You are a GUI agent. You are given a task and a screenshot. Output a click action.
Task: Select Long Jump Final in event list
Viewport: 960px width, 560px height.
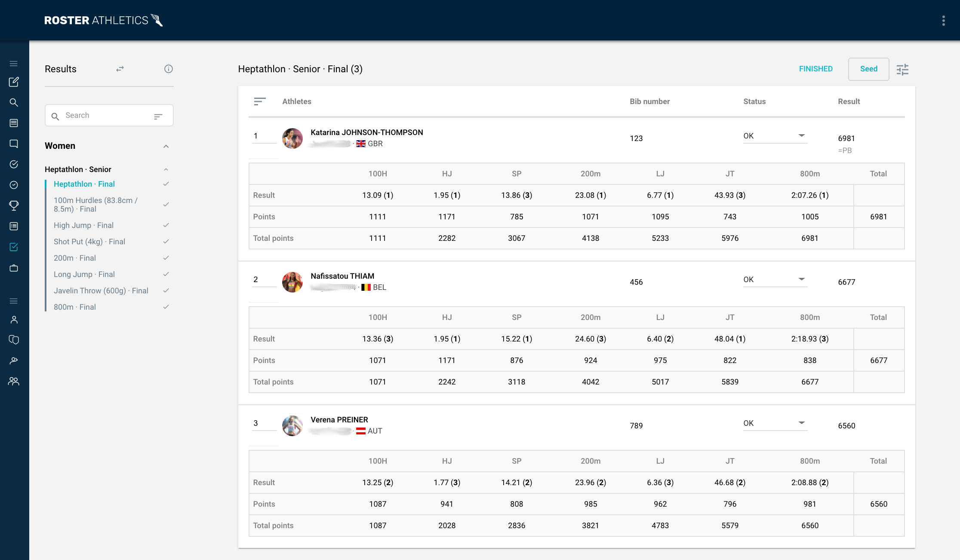[84, 274]
